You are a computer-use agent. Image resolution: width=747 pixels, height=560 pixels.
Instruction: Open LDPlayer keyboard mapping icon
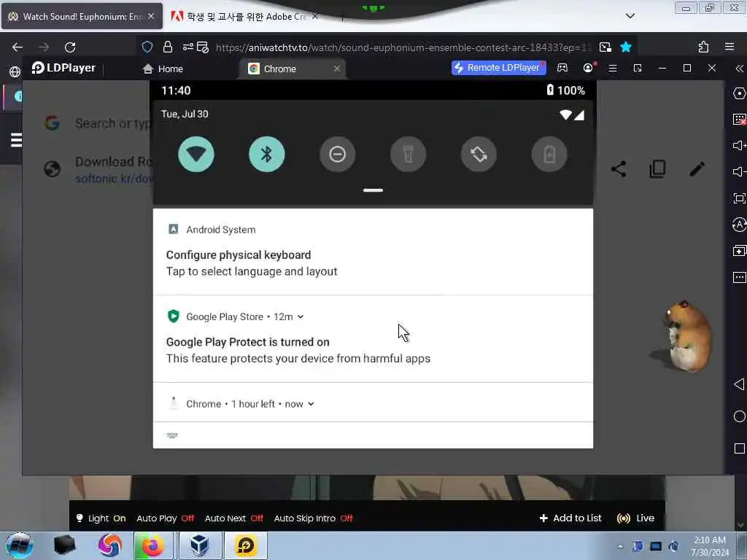(x=739, y=120)
